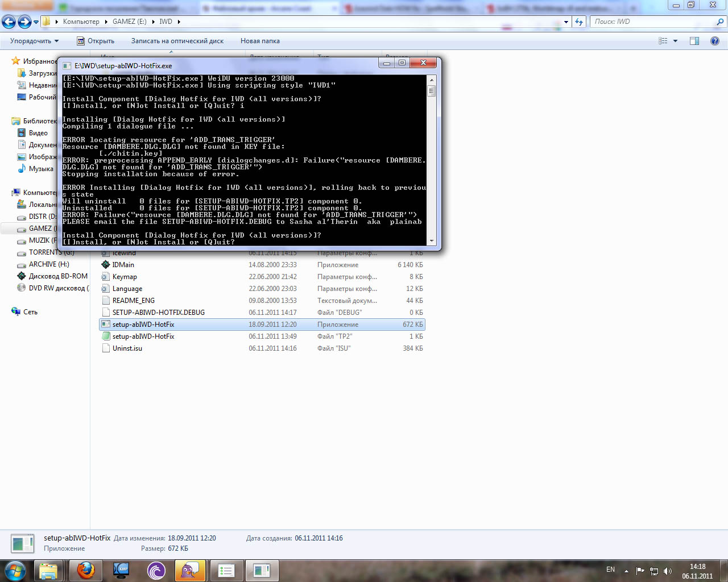Select the Language config file icon
728x582 pixels.
click(x=105, y=289)
